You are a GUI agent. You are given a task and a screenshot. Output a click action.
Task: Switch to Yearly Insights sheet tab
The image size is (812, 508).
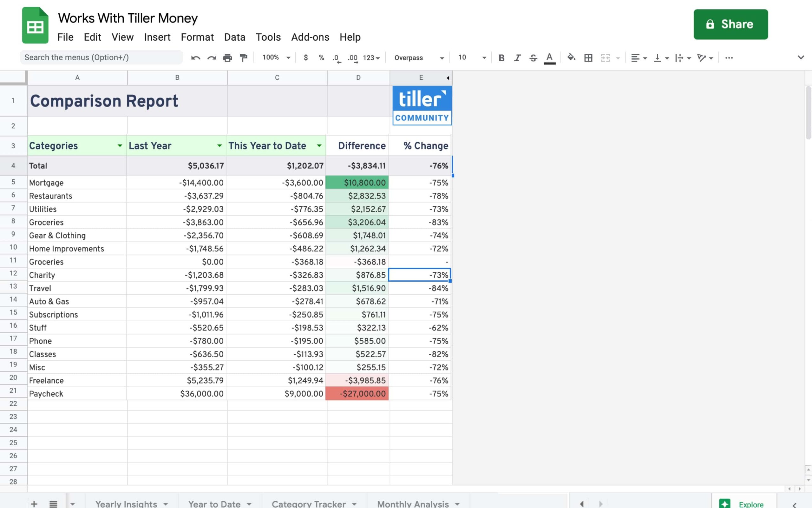click(126, 504)
